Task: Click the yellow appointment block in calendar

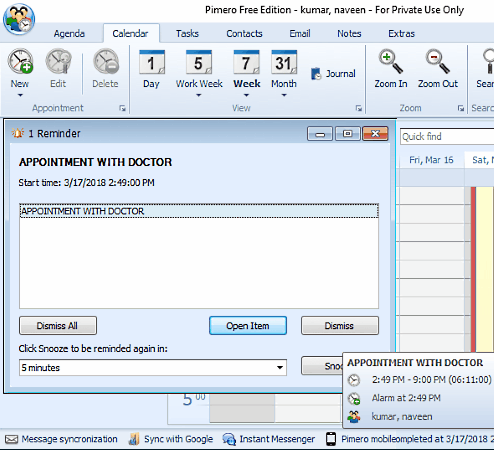Action: (x=485, y=269)
